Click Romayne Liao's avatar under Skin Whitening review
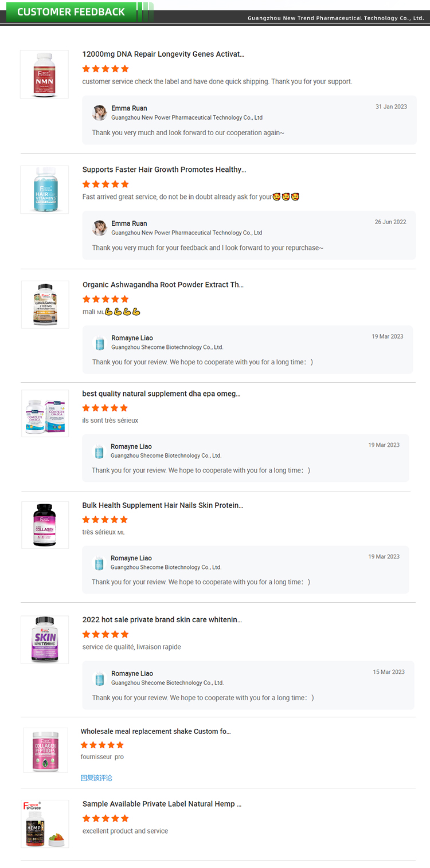 click(x=99, y=678)
